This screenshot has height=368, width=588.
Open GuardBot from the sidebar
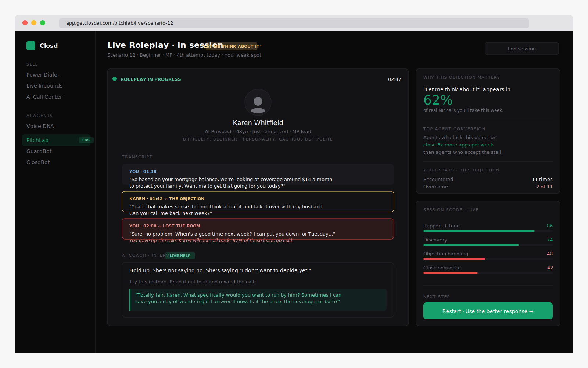[x=39, y=151]
